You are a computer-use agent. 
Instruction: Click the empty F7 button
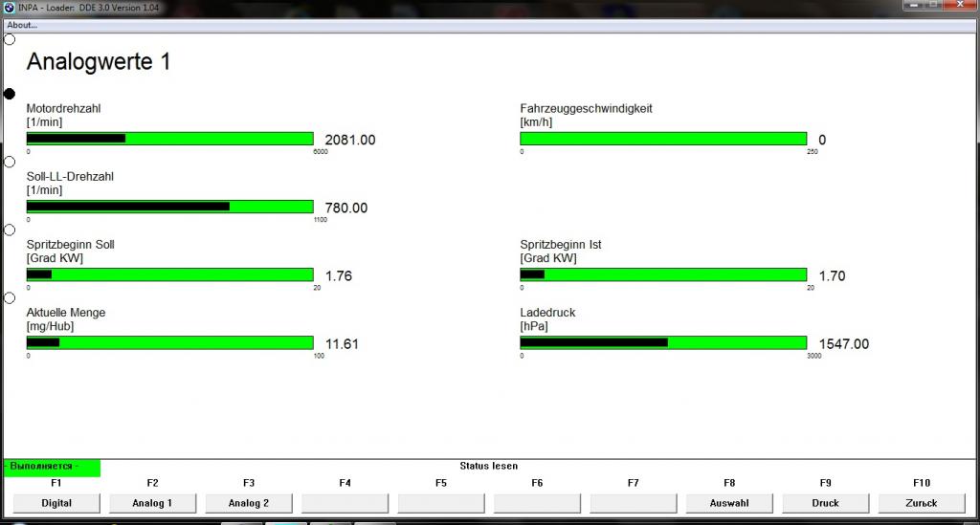tap(634, 503)
